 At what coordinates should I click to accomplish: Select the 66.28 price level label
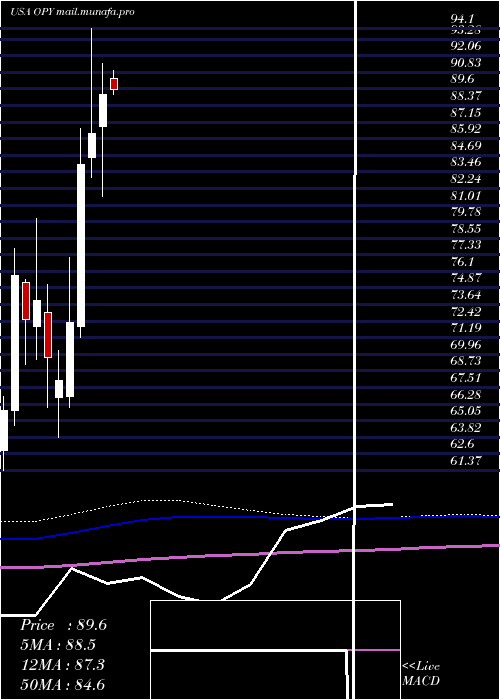(x=466, y=395)
